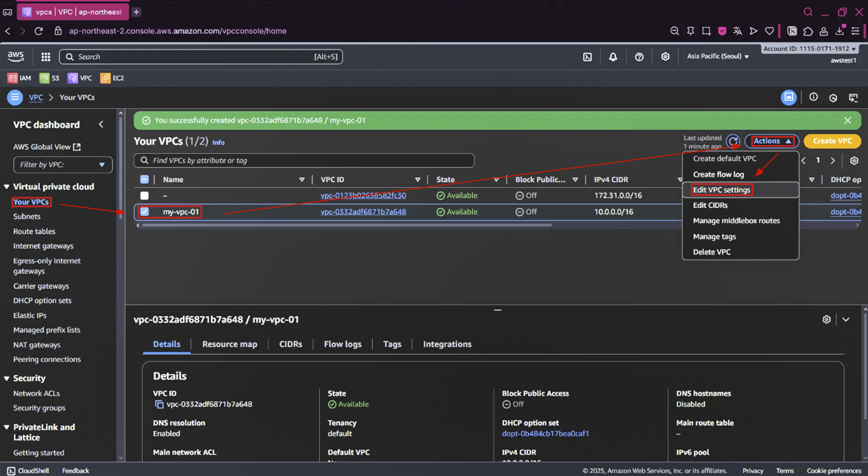Uncheck the my-vpc-01 row checkbox
Screen dimensions: 868x476
coord(145,212)
